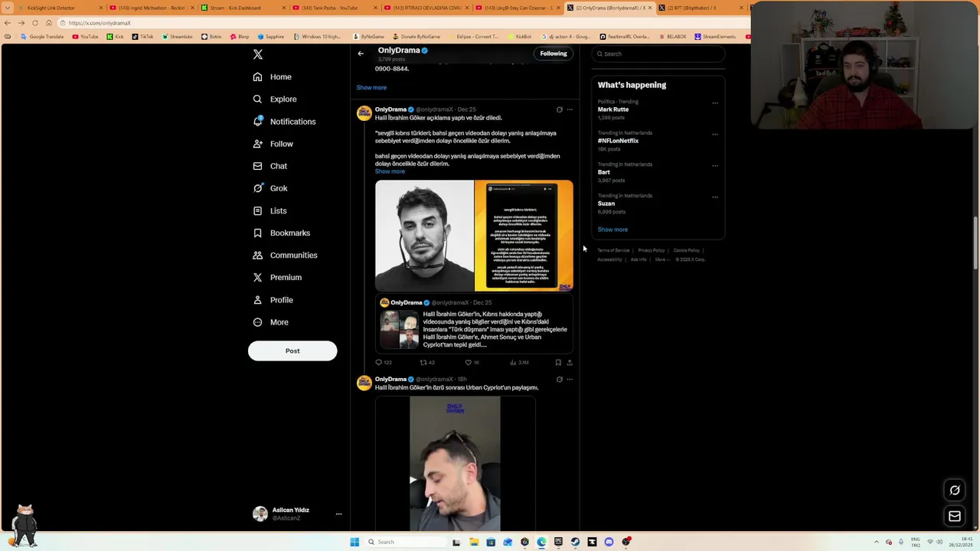Open the #NFLonNetflix trending topic
Viewport: 980px width, 551px height.
(x=618, y=141)
